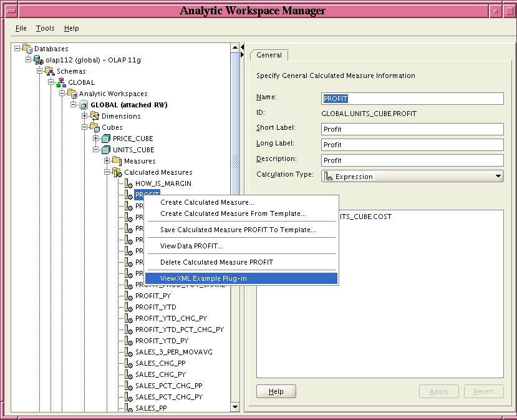
Task: Expand the PRICE_CUBE tree node
Action: [96, 139]
